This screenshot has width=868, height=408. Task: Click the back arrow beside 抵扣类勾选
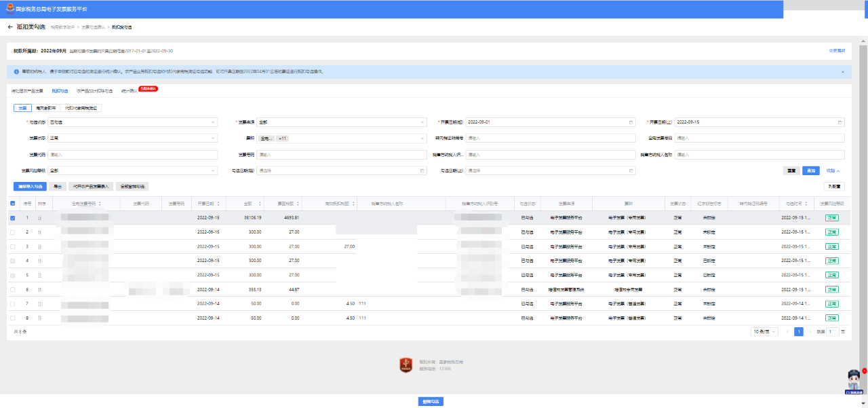tap(10, 27)
